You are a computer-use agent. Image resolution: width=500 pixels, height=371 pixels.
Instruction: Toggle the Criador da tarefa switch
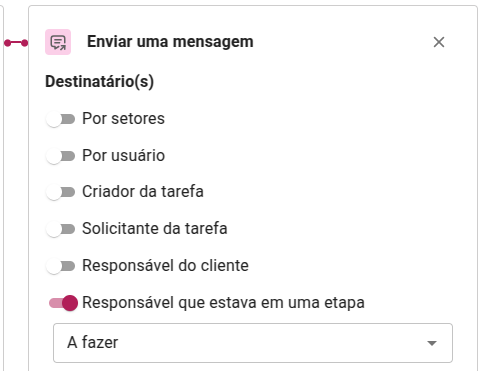click(x=60, y=192)
